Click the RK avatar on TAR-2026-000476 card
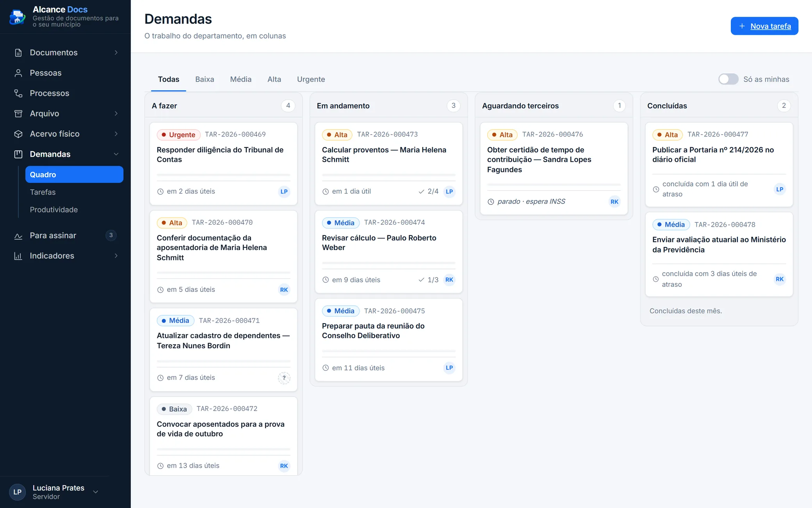The height and width of the screenshot is (508, 812). (x=614, y=202)
